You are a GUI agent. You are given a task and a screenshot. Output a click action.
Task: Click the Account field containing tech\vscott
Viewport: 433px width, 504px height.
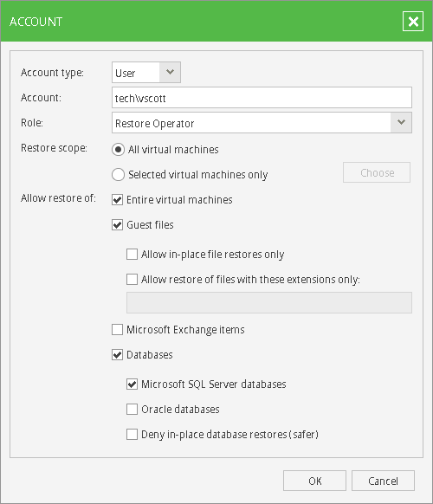(x=262, y=97)
